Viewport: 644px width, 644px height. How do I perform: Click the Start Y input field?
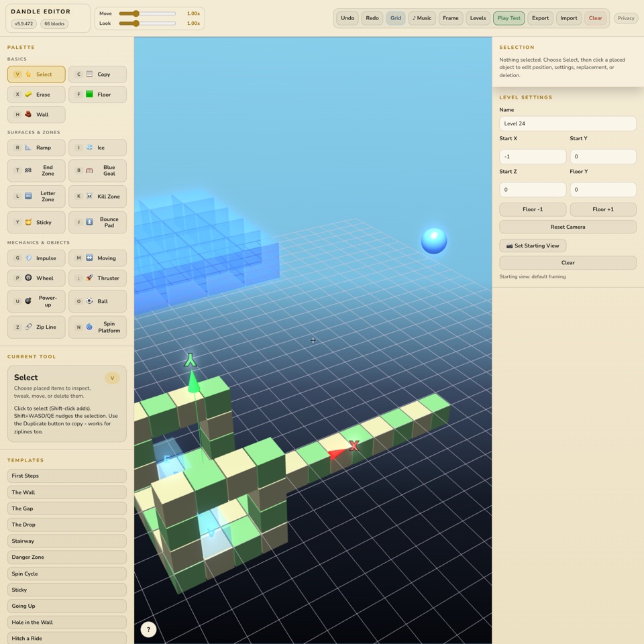pyautogui.click(x=603, y=156)
